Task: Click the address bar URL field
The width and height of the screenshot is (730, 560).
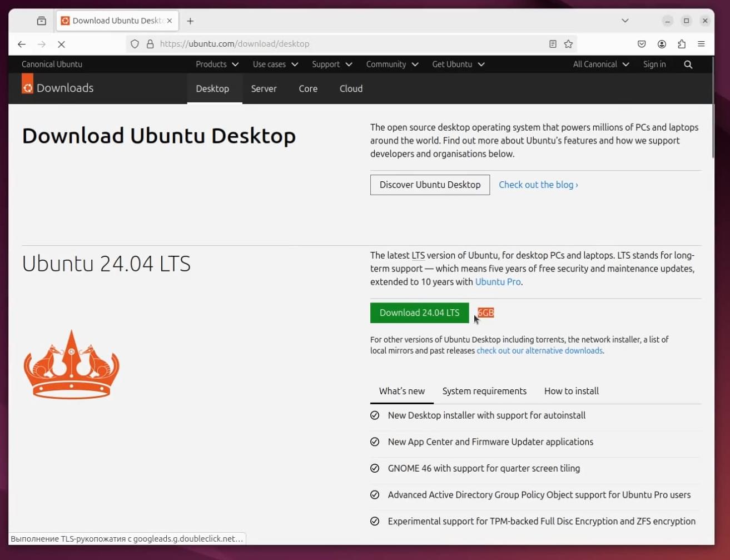Action: [x=350, y=44]
